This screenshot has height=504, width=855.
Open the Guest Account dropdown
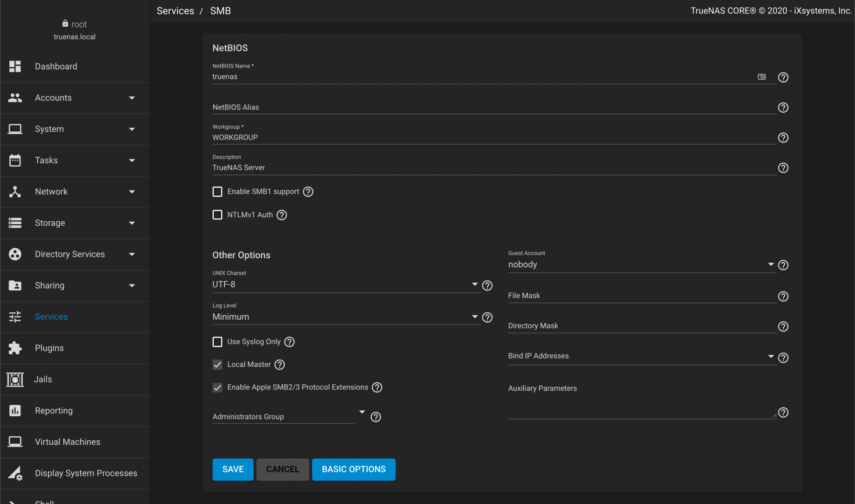point(642,264)
